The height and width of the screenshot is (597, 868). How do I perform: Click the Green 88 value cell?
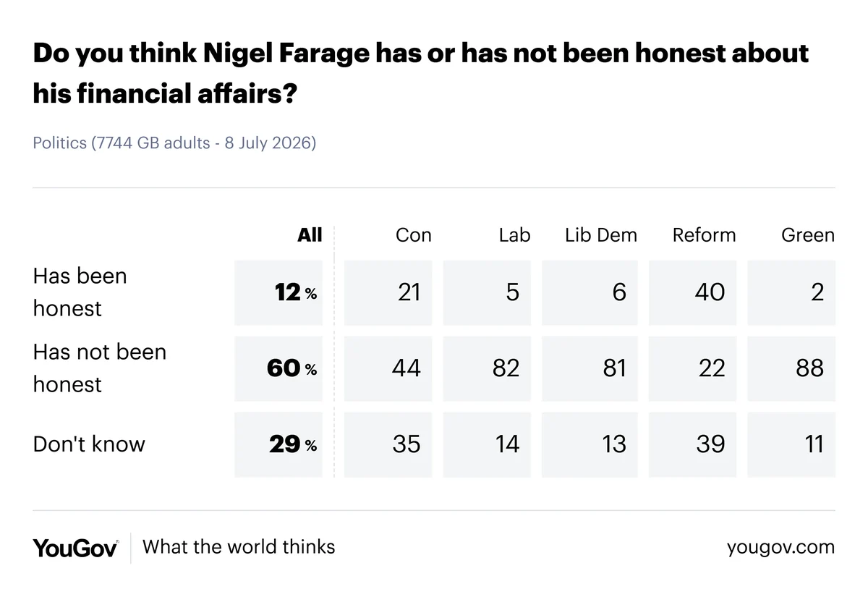[x=791, y=368]
